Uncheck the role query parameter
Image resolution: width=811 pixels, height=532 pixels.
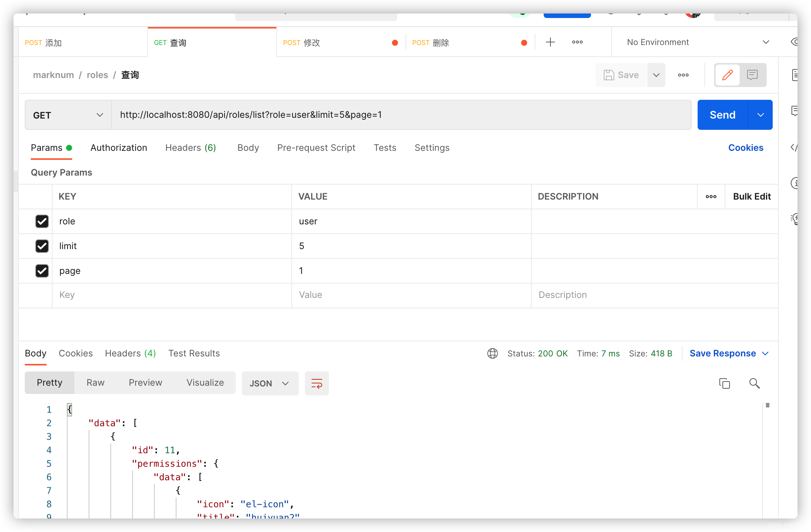[42, 221]
